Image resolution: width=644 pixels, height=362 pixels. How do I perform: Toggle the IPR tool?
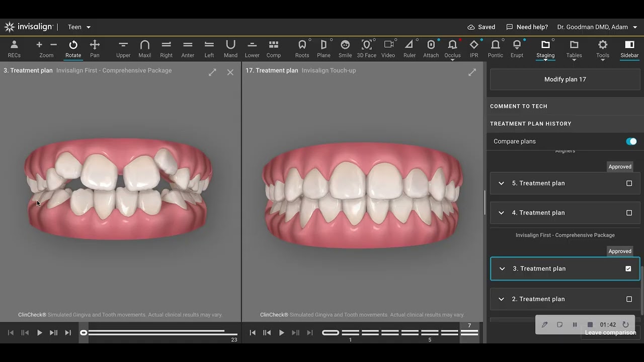(474, 49)
